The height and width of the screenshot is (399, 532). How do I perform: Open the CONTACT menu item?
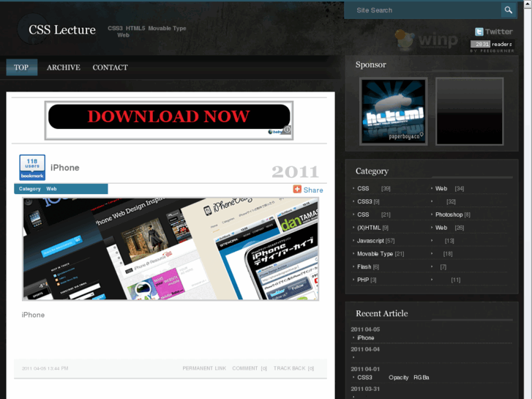point(110,67)
